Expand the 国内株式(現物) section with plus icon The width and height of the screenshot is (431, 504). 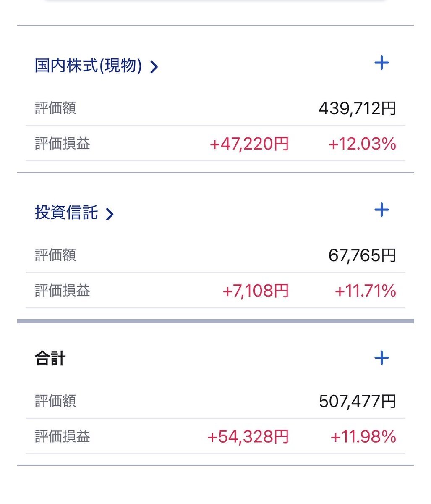pyautogui.click(x=381, y=63)
